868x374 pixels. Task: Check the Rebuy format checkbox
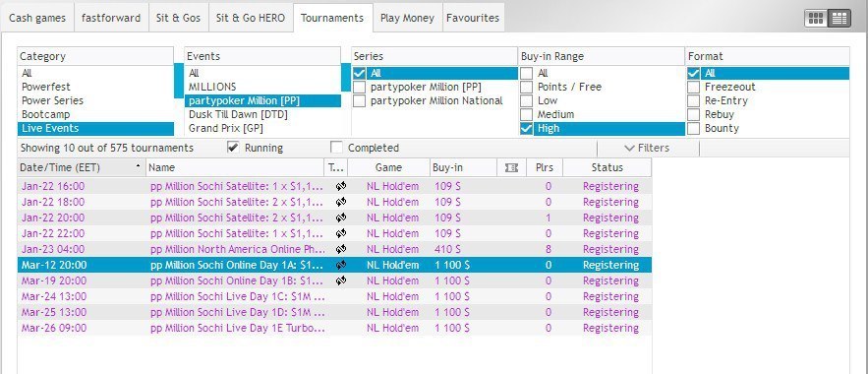[x=694, y=115]
